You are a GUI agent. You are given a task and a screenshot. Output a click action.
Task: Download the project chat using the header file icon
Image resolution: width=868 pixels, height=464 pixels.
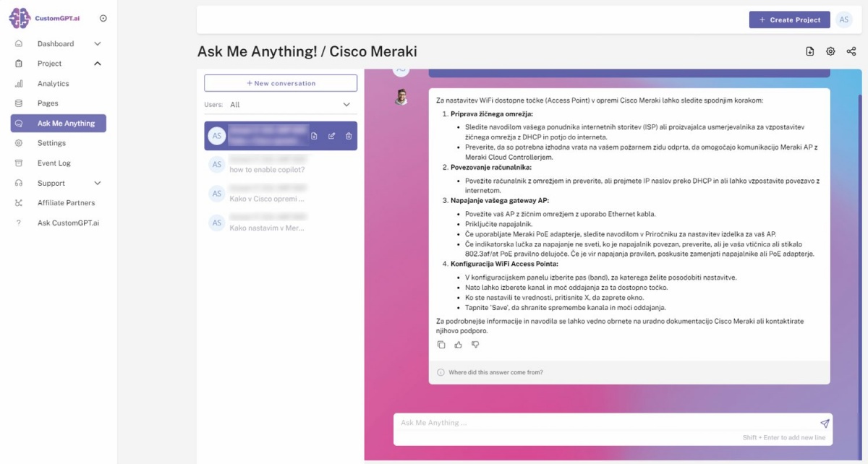click(x=810, y=51)
